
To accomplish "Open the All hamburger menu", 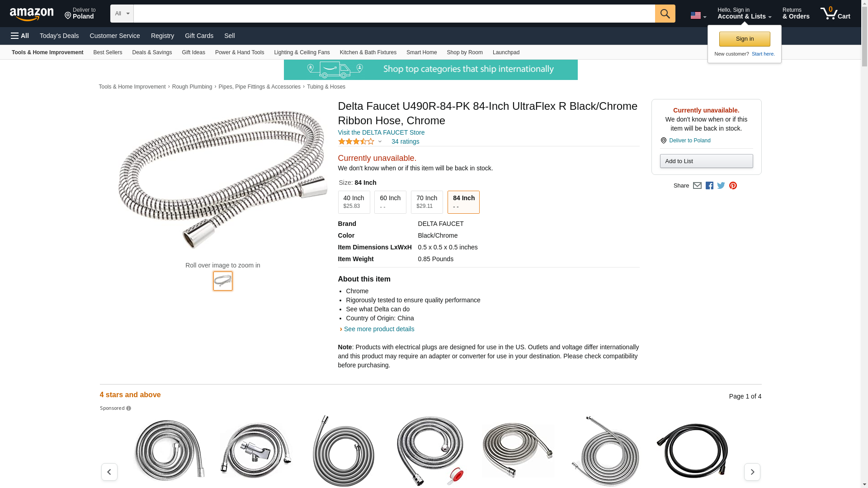I will point(20,36).
